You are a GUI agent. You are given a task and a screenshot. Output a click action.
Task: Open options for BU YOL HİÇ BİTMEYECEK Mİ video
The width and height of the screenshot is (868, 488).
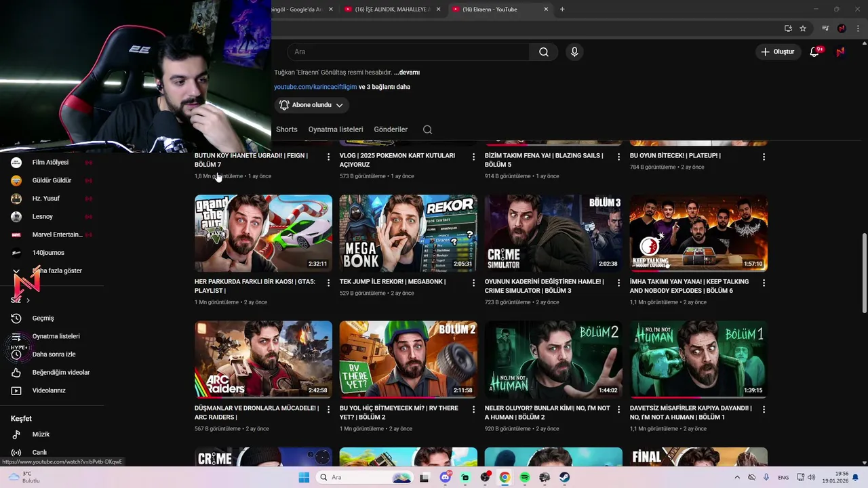473,409
